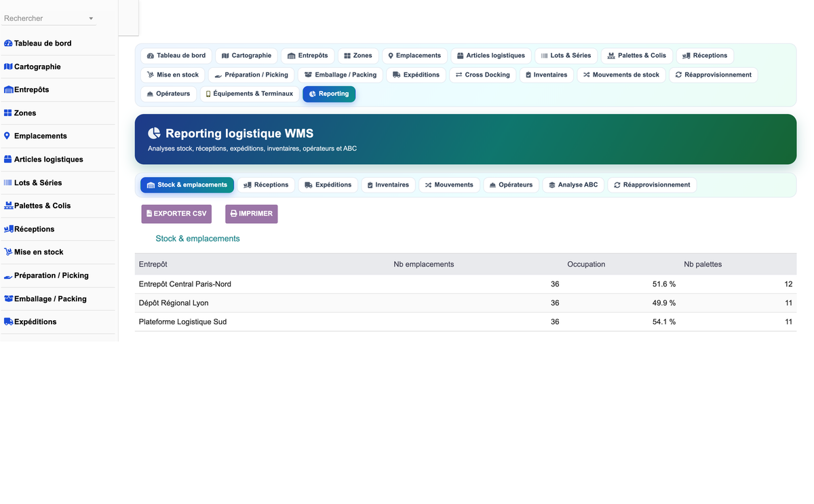The width and height of the screenshot is (814, 504).
Task: Open the Palettes & Colis top nav pill
Action: [x=637, y=56]
